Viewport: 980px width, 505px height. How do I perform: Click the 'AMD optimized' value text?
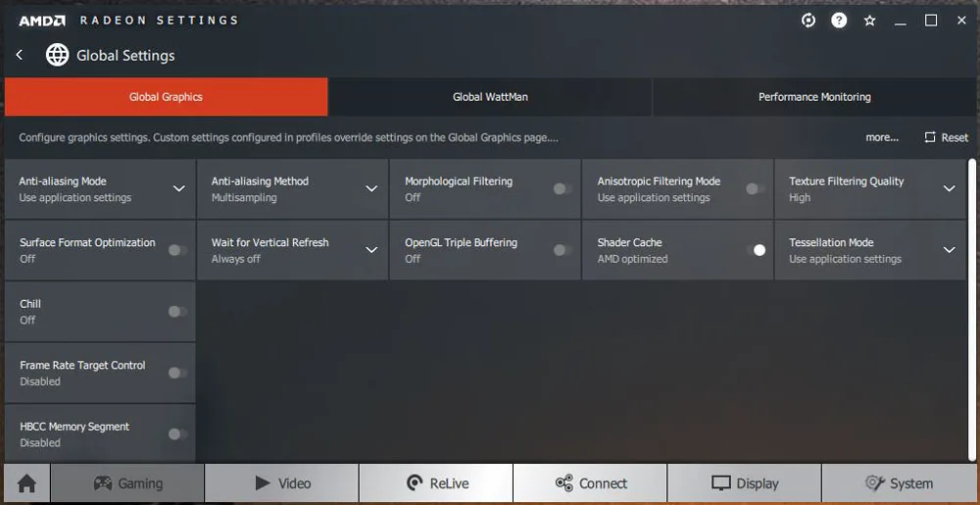pyautogui.click(x=632, y=259)
